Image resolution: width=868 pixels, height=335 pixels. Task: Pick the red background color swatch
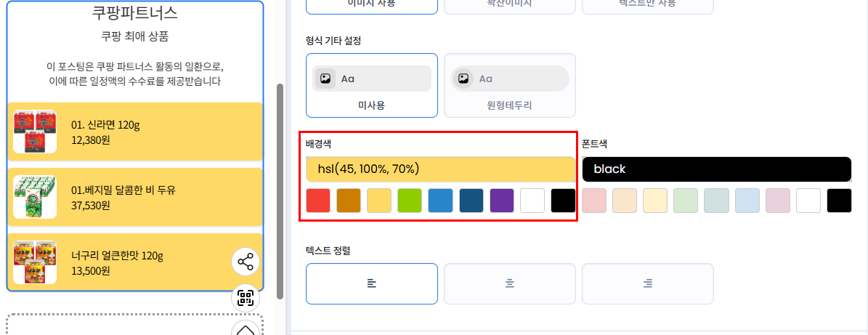coord(318,201)
